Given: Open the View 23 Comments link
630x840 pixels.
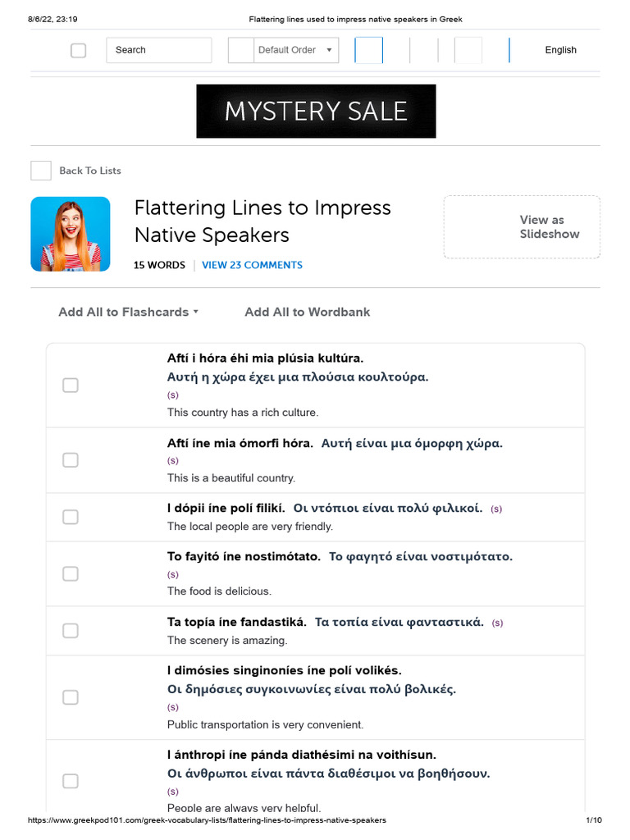Looking at the screenshot, I should click(x=252, y=265).
